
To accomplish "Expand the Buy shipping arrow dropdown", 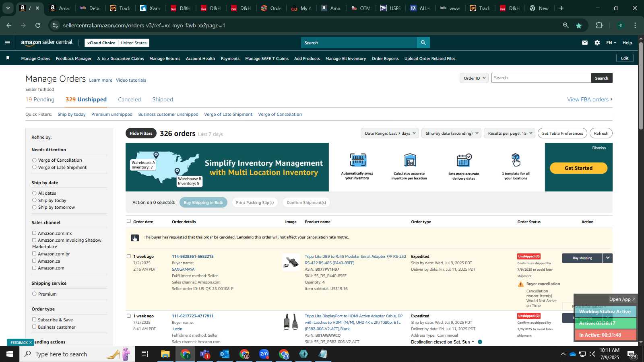I will (x=607, y=258).
